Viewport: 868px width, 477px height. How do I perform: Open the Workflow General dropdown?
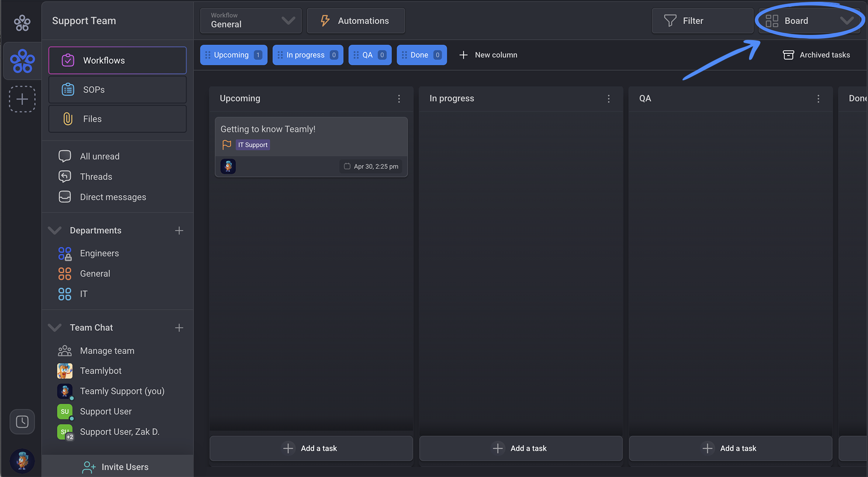click(251, 21)
